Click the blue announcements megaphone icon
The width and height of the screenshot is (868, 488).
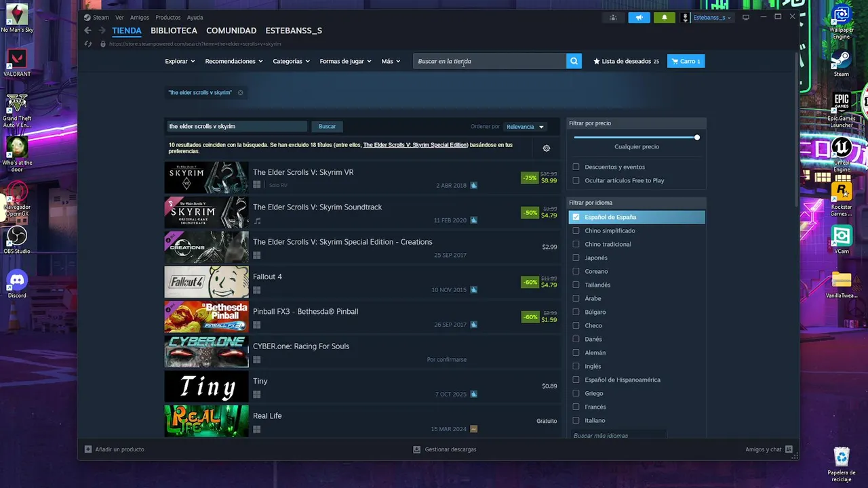639,17
